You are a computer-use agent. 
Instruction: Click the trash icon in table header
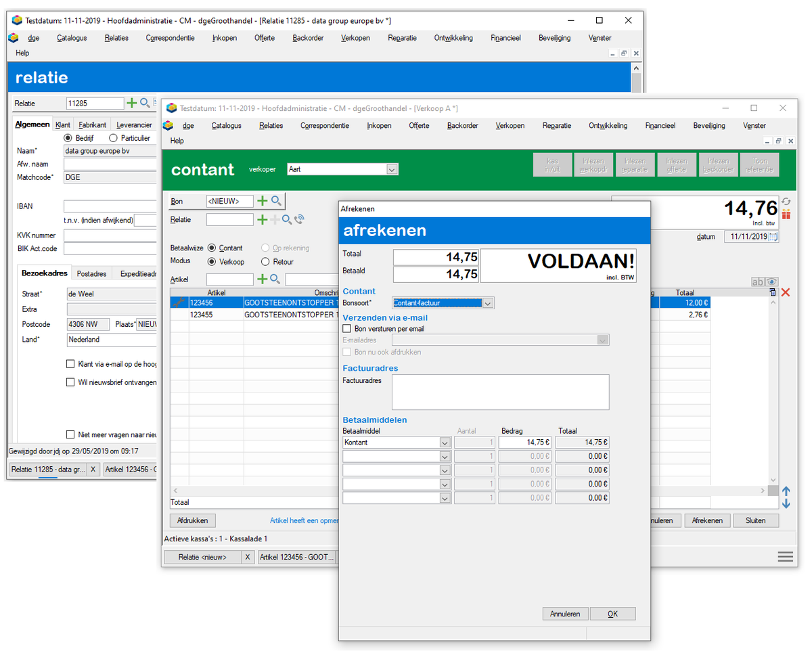[773, 292]
